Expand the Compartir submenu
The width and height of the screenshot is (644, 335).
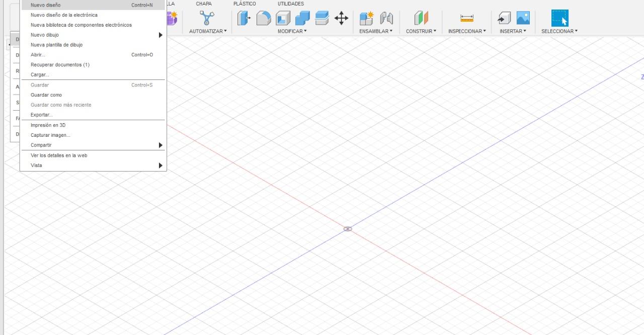[93, 145]
